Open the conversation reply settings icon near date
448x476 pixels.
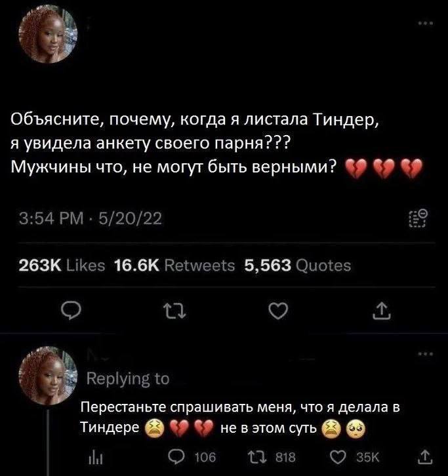coord(418,218)
